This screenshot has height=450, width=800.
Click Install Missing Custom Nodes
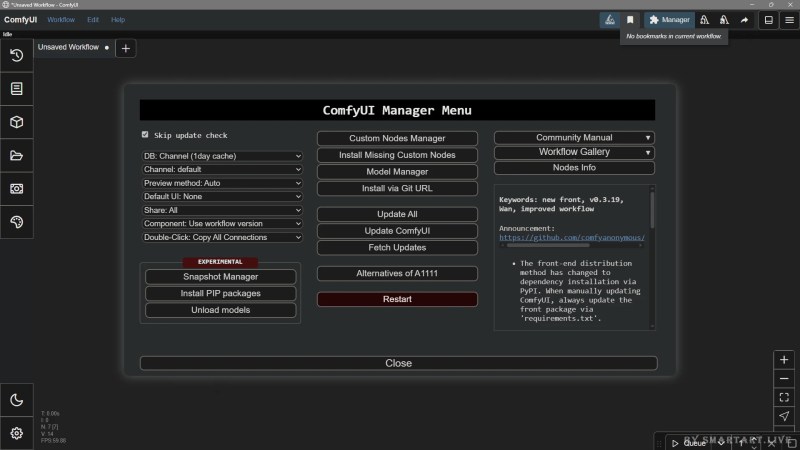pos(397,155)
